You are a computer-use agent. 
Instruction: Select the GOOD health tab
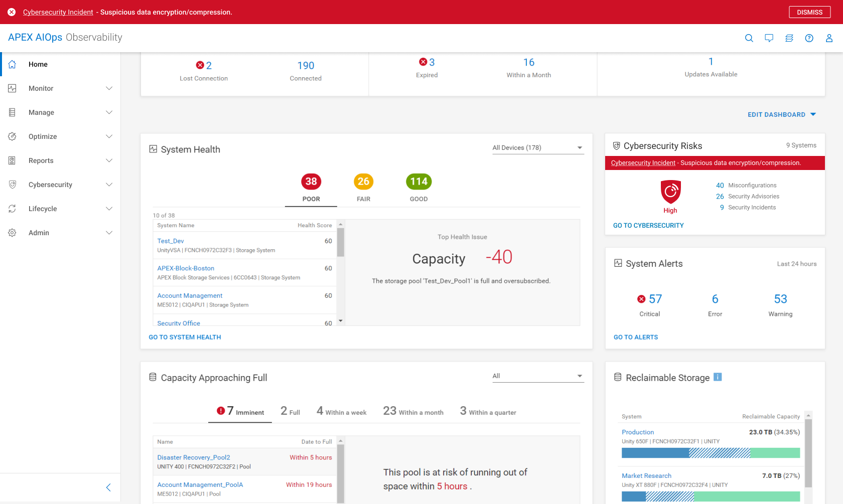pyautogui.click(x=418, y=188)
